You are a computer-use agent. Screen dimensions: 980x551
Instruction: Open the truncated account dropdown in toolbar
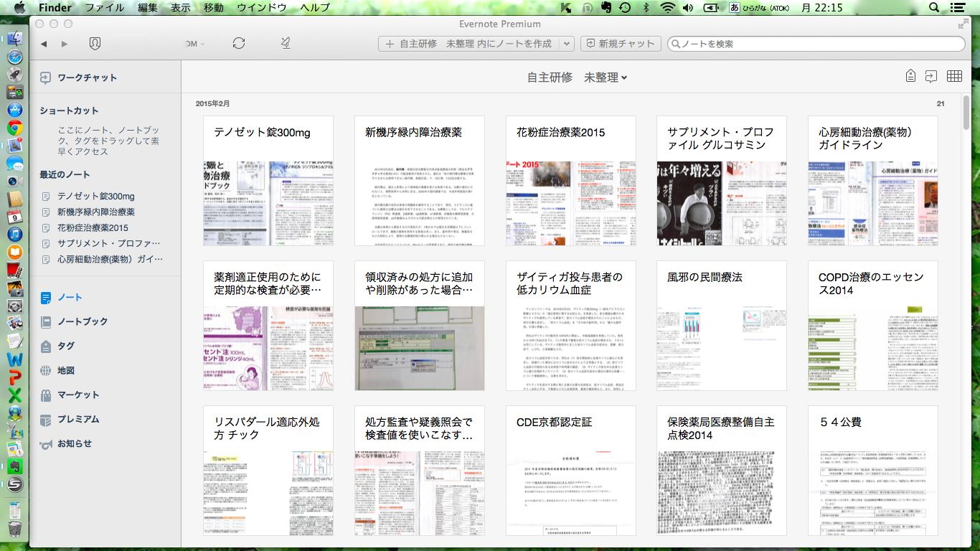[x=196, y=44]
